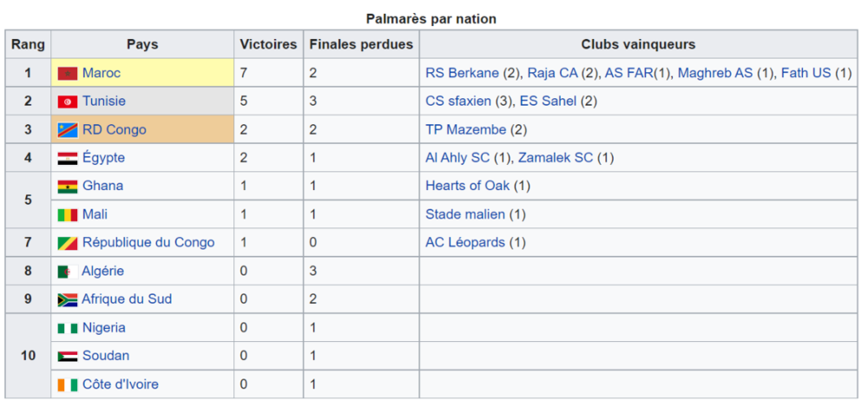
Task: Open the RS Berkane club link
Action: pos(463,73)
